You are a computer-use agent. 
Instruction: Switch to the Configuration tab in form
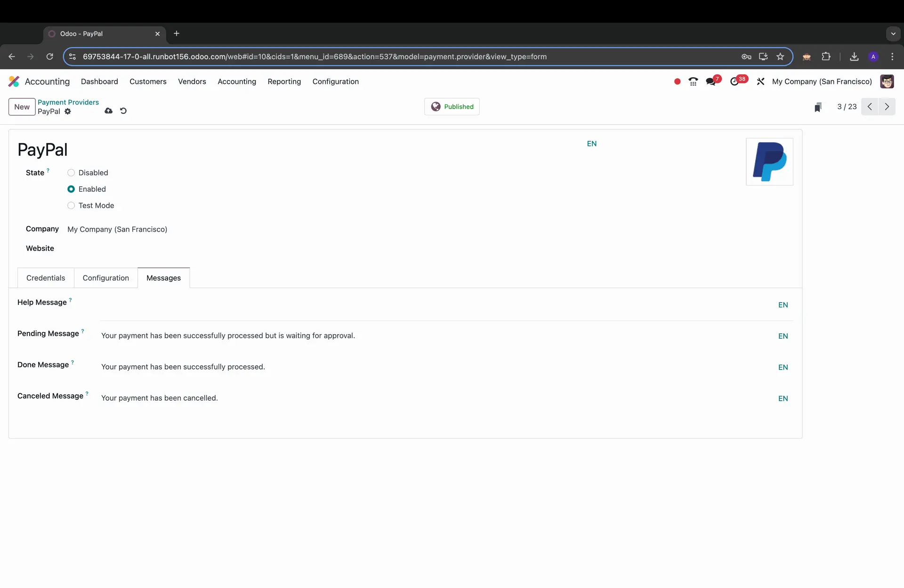(106, 278)
